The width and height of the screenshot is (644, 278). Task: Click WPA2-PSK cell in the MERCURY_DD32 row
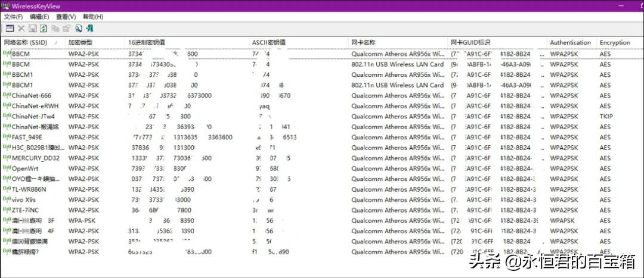coord(84,158)
